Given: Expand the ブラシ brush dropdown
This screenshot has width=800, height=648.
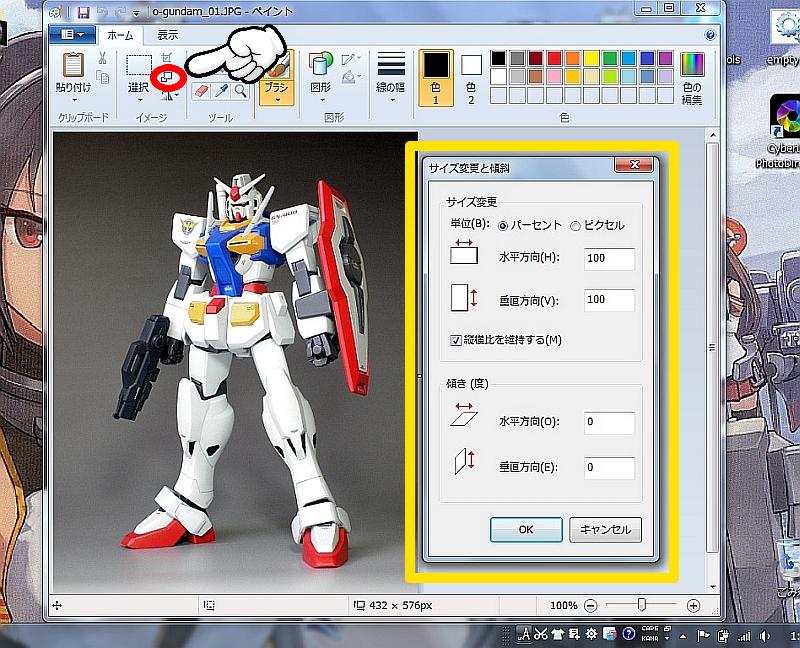Looking at the screenshot, I should (275, 99).
